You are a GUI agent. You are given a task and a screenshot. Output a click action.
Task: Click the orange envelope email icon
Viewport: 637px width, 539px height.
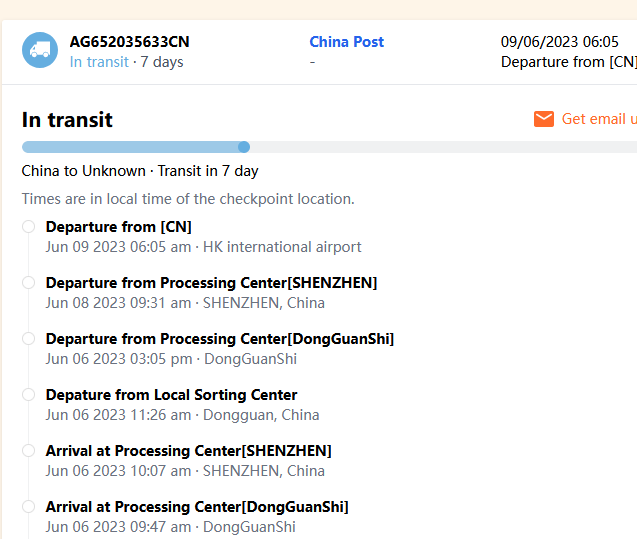(x=544, y=119)
